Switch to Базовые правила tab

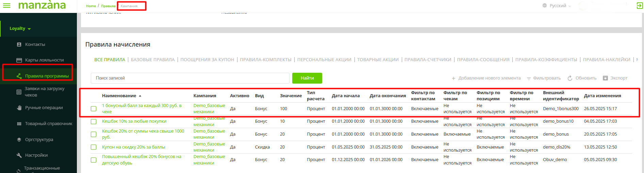click(x=153, y=60)
